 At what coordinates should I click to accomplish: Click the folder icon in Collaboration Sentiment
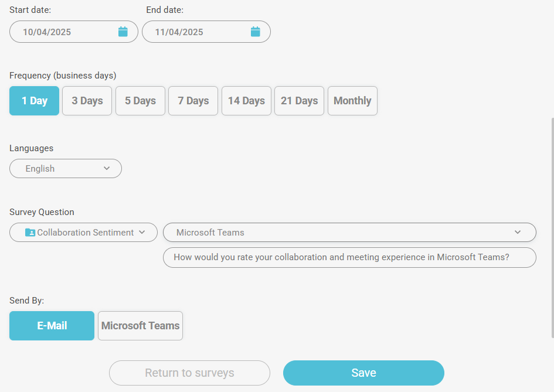[x=30, y=233]
